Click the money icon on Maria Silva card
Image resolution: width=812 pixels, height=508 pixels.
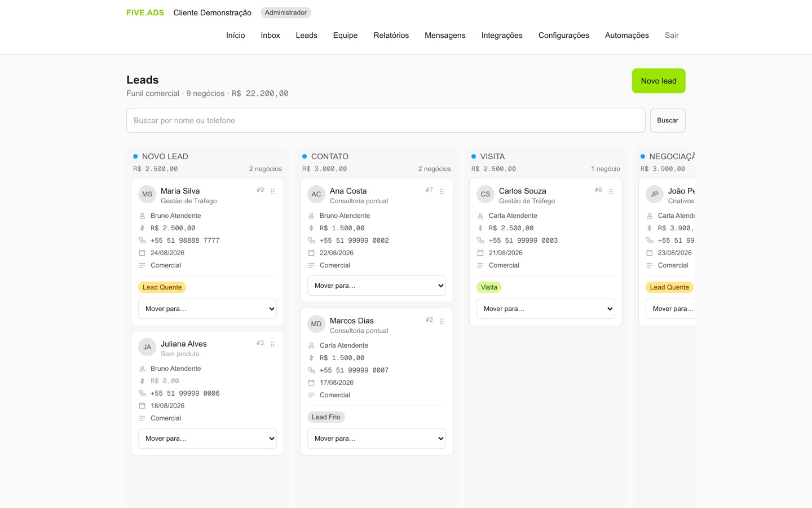coord(142,228)
